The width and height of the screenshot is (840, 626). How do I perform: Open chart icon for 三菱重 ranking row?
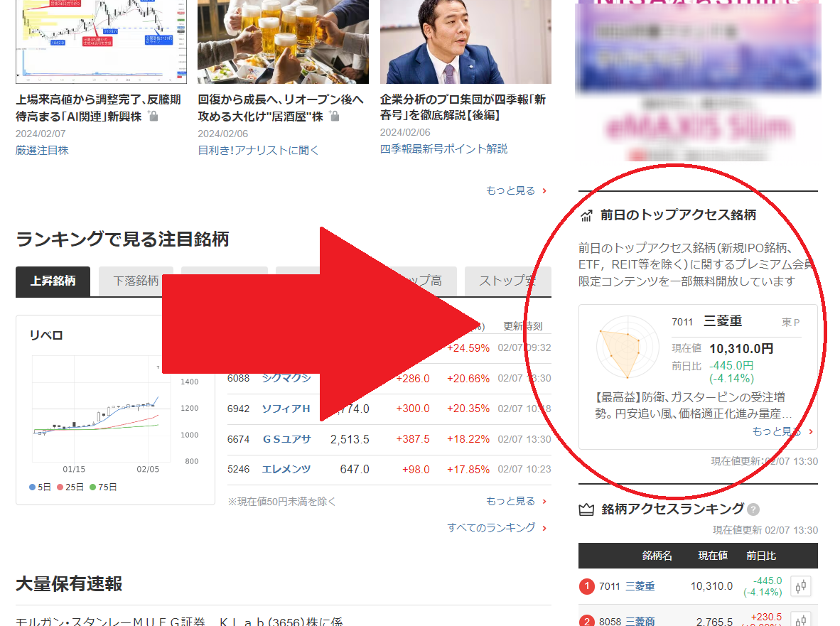[801, 586]
